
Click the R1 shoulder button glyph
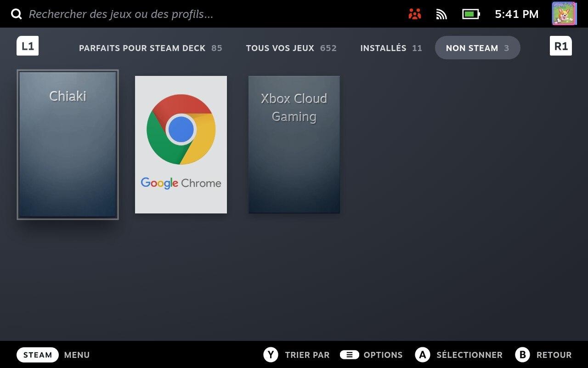click(561, 46)
